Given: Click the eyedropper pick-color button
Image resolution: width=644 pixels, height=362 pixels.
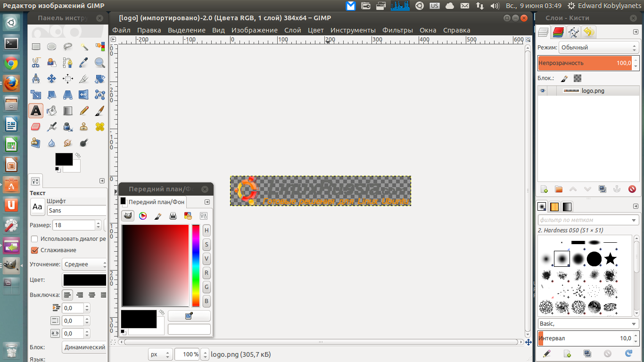Looking at the screenshot, I should tap(189, 316).
